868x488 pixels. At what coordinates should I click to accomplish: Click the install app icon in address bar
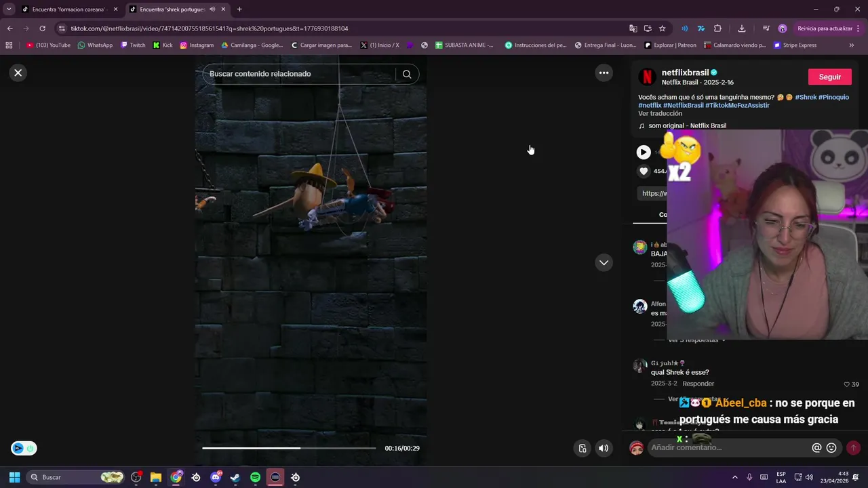[648, 28]
